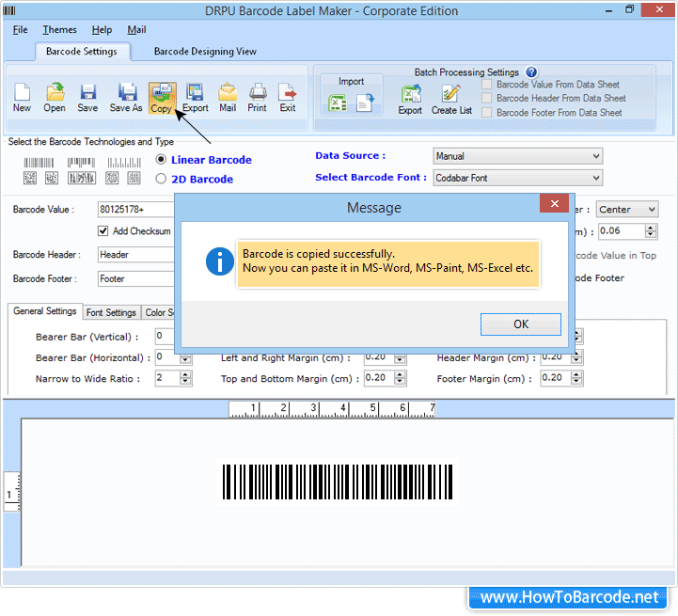The image size is (678, 616).
Task: Switch to Barcode Settings tab
Action: 82,52
